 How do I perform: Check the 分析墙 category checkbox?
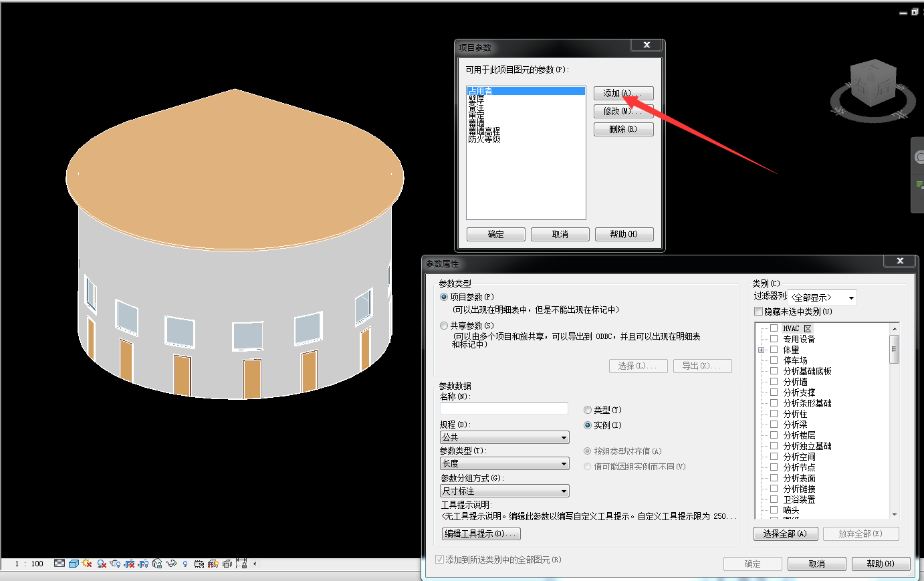(x=774, y=382)
